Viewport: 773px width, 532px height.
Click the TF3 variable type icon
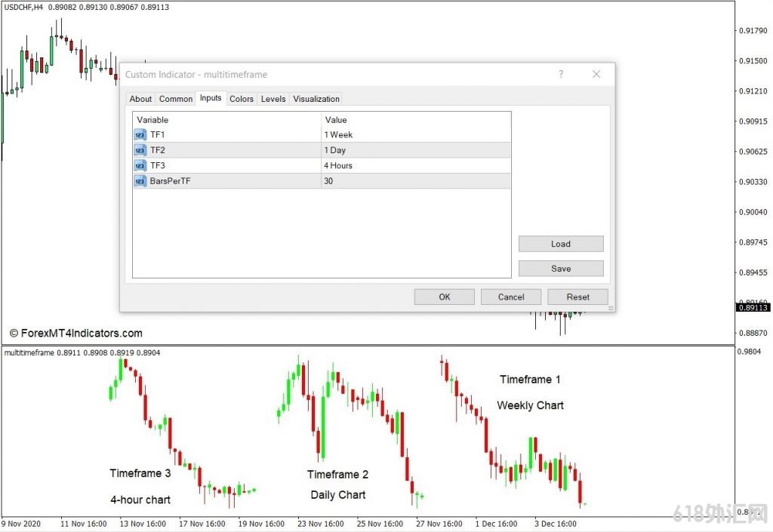tap(140, 165)
